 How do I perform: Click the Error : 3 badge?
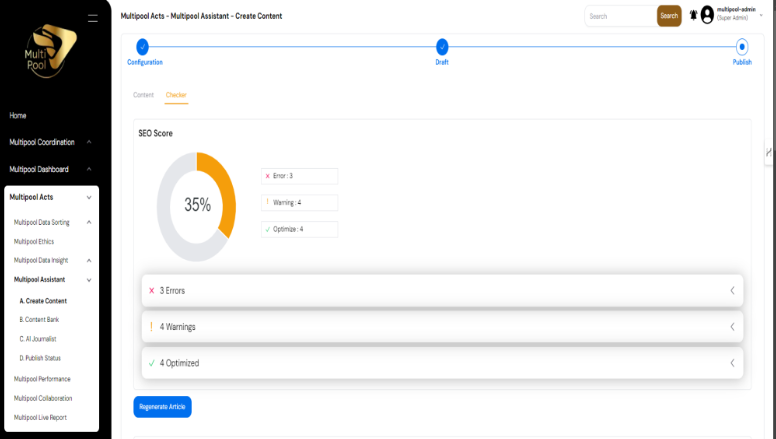click(299, 176)
